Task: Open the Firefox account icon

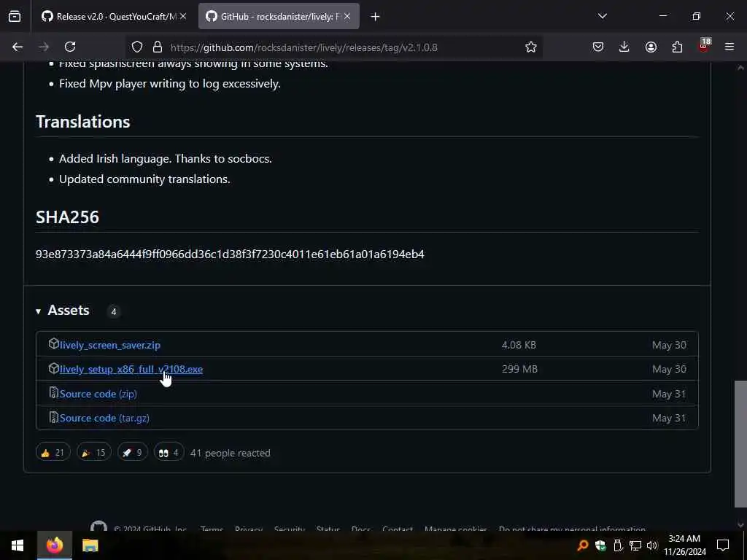Action: (651, 47)
